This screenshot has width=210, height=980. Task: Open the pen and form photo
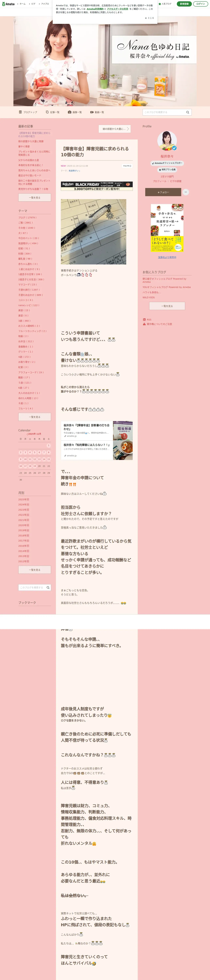click(x=93, y=232)
